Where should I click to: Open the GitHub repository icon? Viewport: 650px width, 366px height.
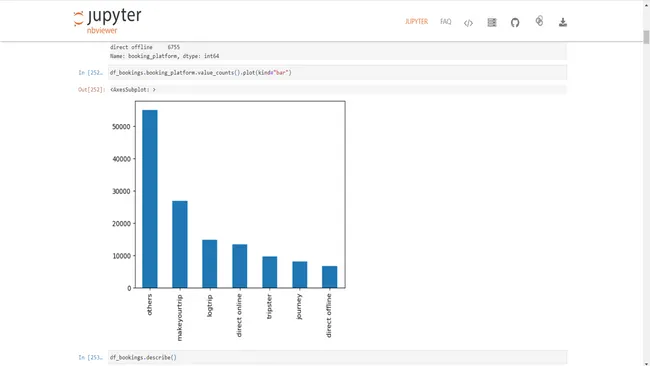[x=515, y=22]
